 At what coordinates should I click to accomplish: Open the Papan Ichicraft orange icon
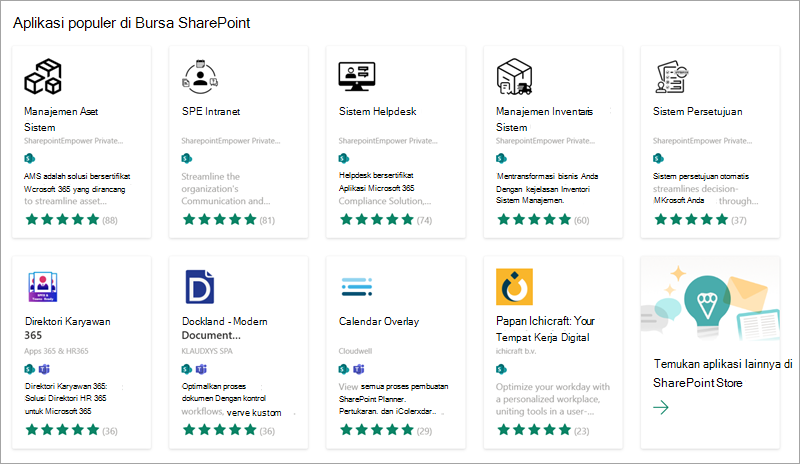point(514,287)
